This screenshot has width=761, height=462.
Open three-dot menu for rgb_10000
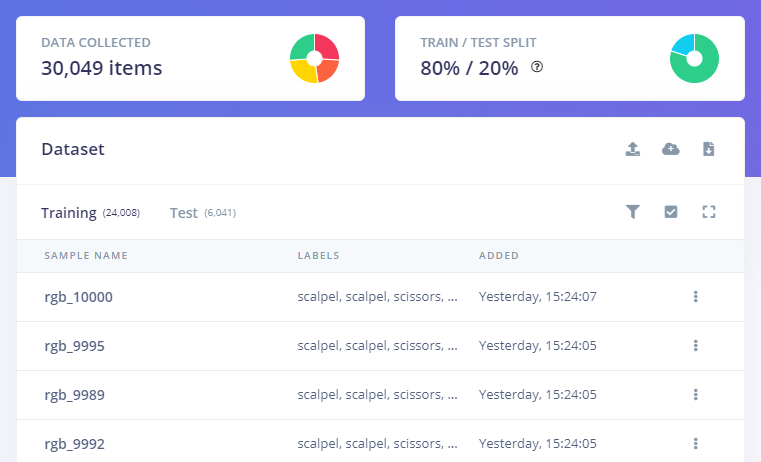coord(695,297)
